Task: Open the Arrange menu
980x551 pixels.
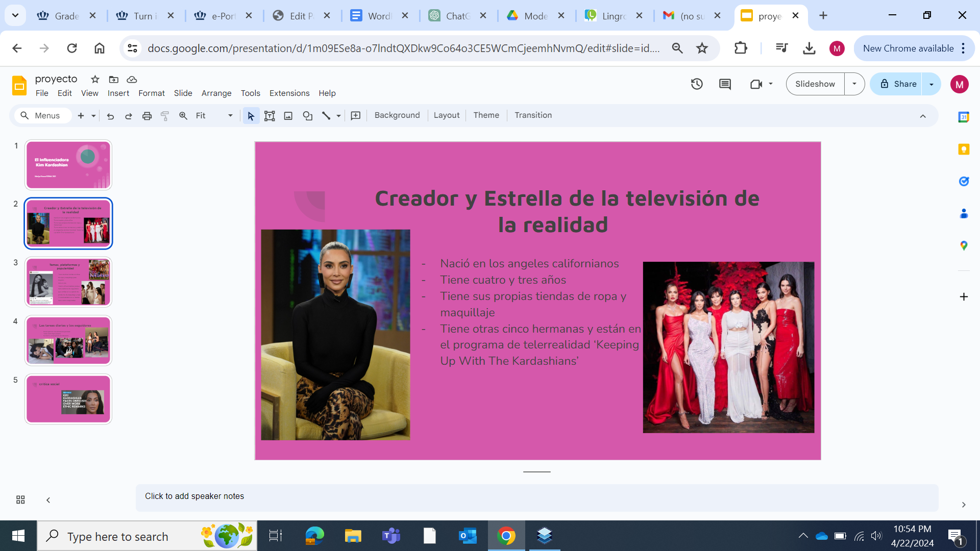Action: [x=216, y=93]
